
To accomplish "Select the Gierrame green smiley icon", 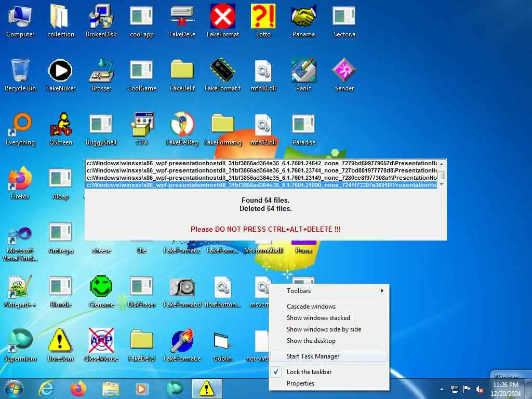I will click(x=101, y=291).
